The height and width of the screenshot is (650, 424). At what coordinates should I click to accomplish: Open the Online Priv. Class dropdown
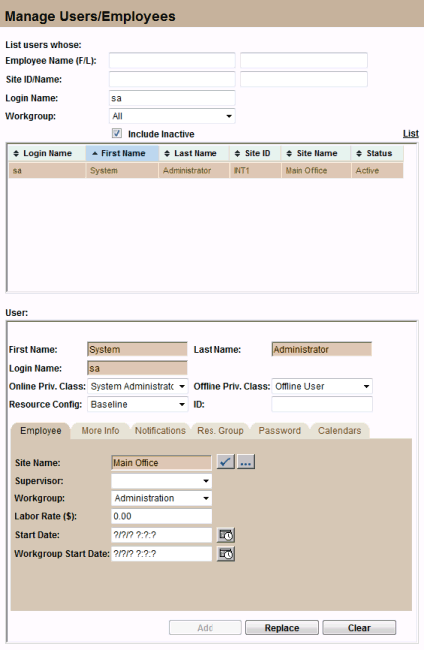(138, 386)
